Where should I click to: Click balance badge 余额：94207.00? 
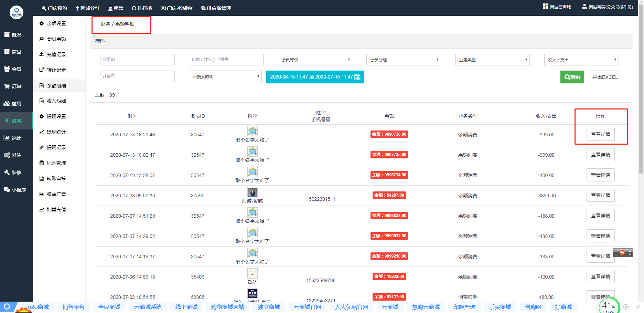[x=389, y=195]
